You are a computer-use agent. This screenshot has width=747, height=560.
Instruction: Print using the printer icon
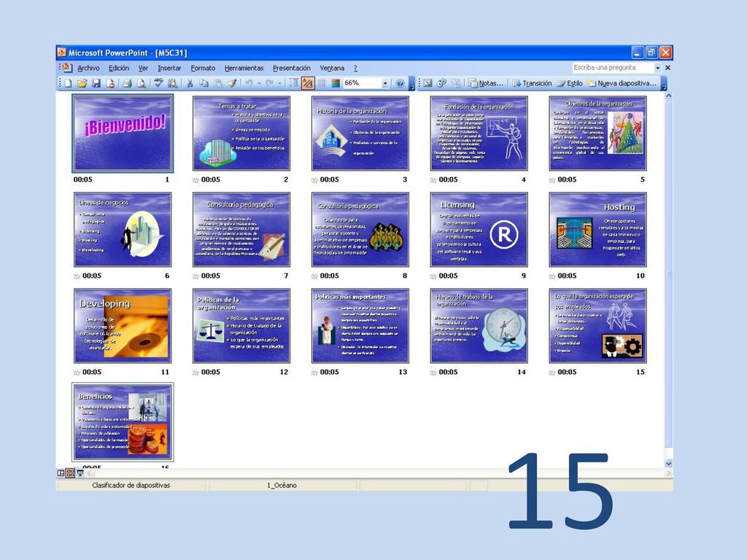[127, 83]
